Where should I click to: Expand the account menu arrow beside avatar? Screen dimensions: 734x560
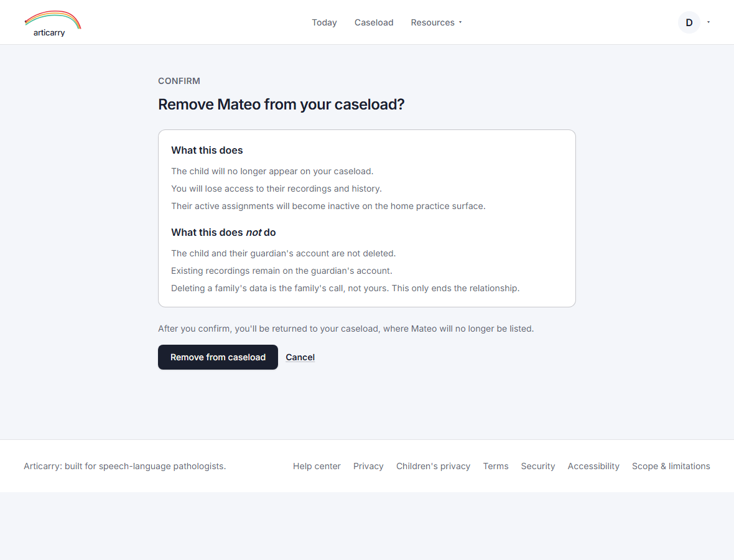pos(708,22)
